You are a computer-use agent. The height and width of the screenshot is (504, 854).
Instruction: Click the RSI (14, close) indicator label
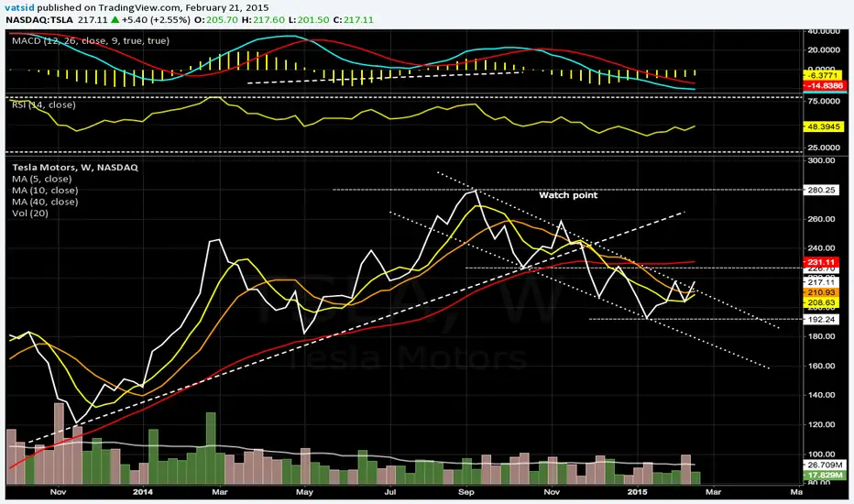tap(44, 104)
